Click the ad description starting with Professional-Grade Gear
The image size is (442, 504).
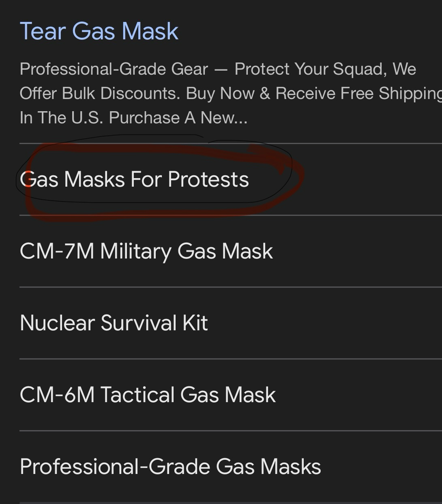114,69
